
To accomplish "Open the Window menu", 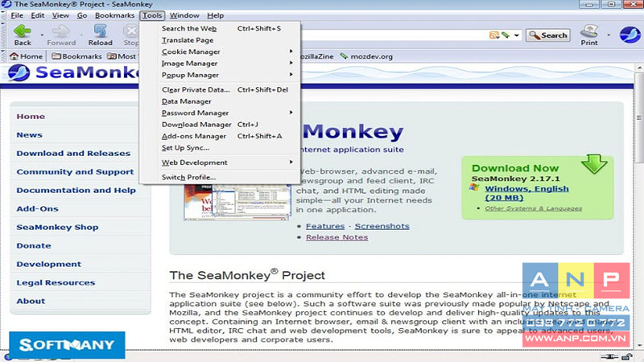I will pyautogui.click(x=184, y=15).
